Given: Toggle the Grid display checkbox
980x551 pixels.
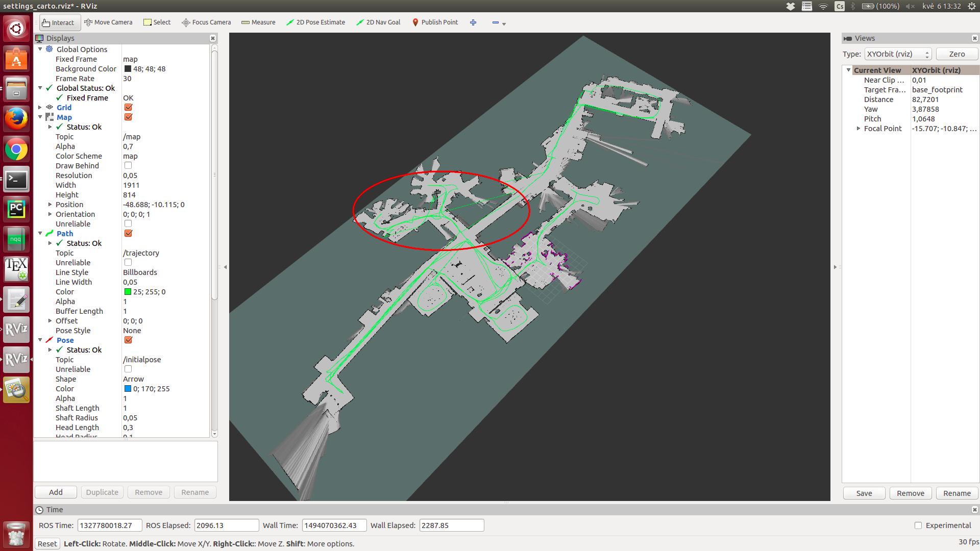Looking at the screenshot, I should click(128, 108).
